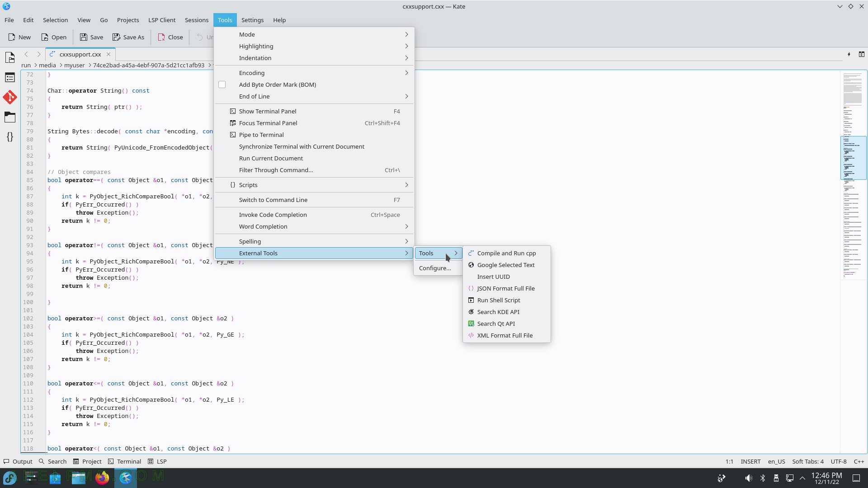The width and height of the screenshot is (868, 488).
Task: Open the Terminal bottom panel
Action: (x=124, y=461)
